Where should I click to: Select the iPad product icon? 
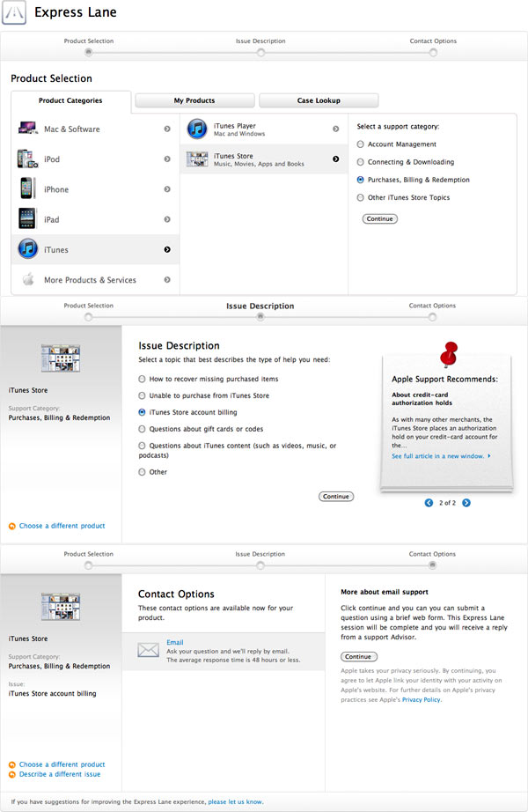click(27, 219)
